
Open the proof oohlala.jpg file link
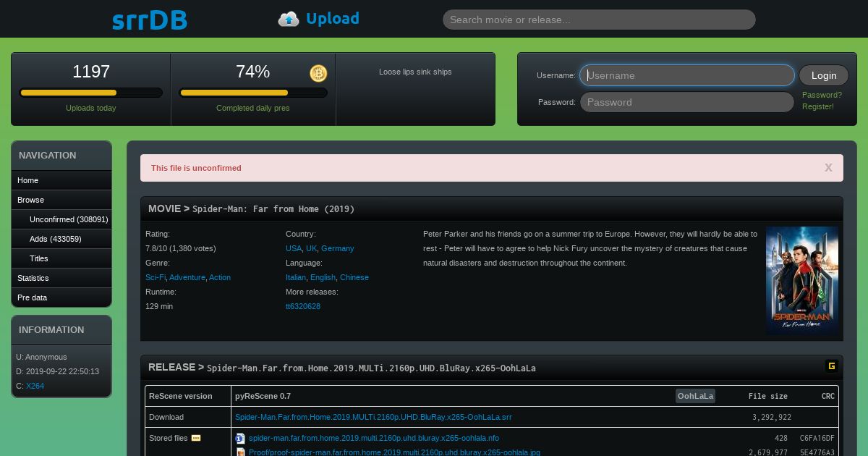[394, 452]
